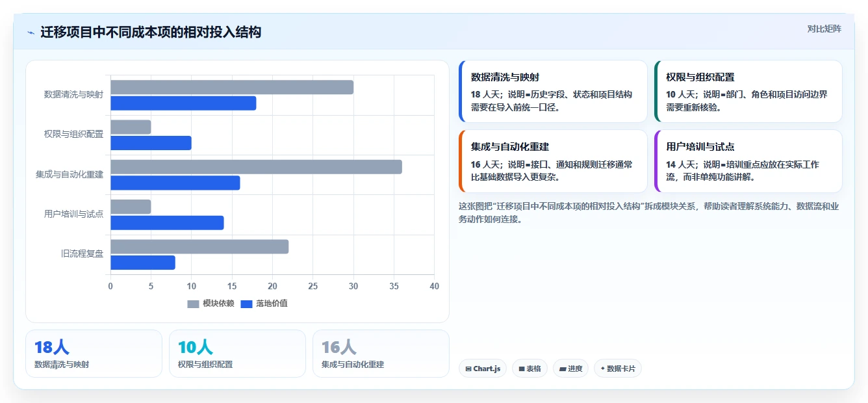Toggle the 模块依赖 legend item
This screenshot has width=868, height=403.
pos(211,304)
